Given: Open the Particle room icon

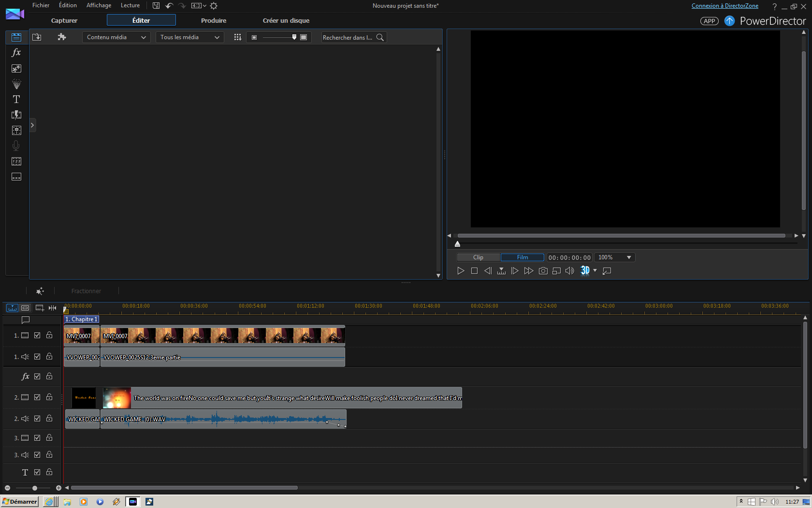Looking at the screenshot, I should pyautogui.click(x=16, y=84).
